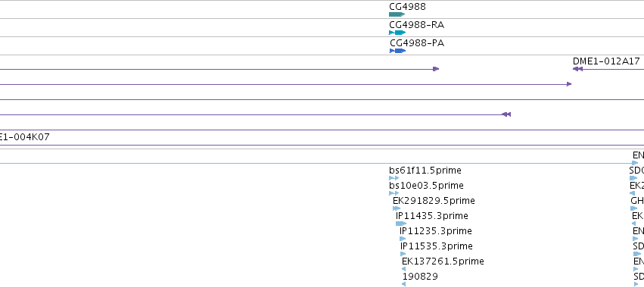Select the IP11535.3prime arrow glyph
Viewport: 644px width, 288px height.
(403, 254)
